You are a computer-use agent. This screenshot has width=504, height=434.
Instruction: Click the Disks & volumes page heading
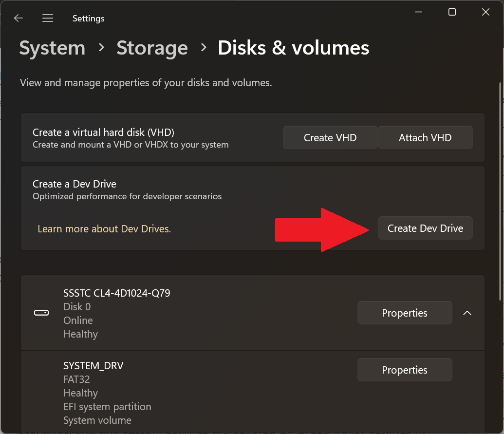point(293,48)
